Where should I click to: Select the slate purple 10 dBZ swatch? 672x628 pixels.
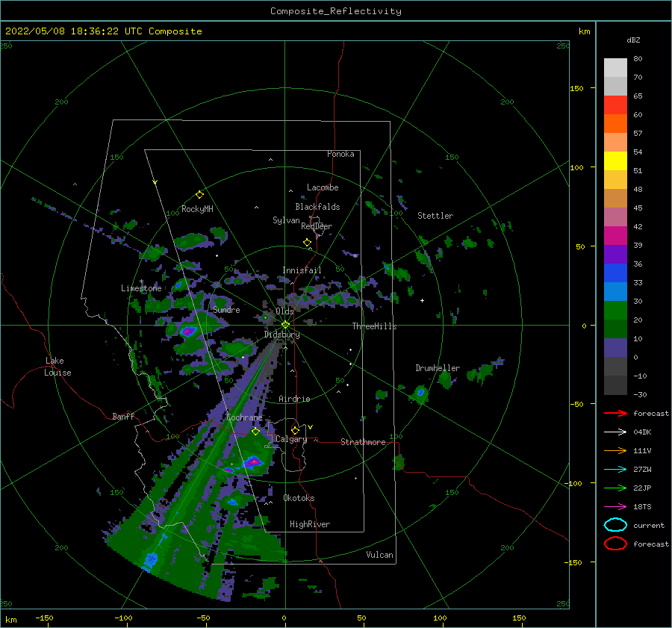(615, 347)
